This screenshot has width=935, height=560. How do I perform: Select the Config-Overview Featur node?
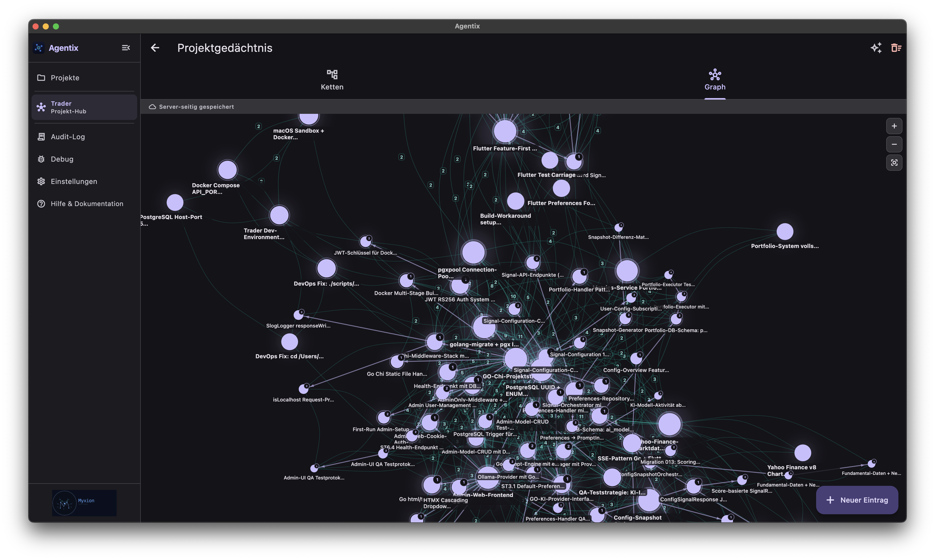(x=636, y=359)
